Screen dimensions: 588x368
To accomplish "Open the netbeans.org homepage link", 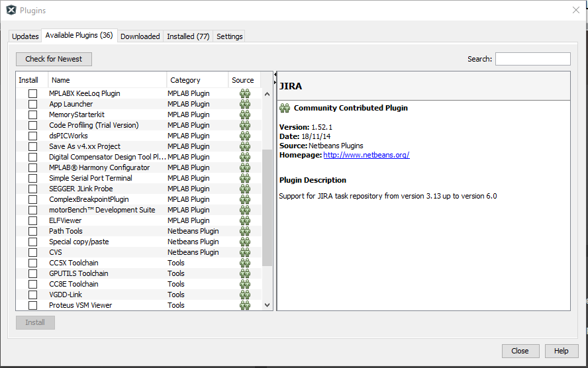I will coord(366,155).
